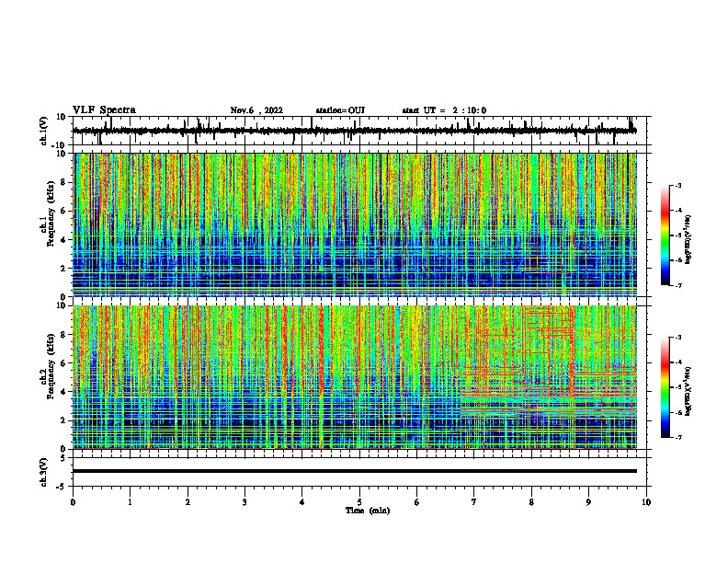Click time axis tick label "5"
The width and height of the screenshot is (728, 563).
click(x=359, y=502)
